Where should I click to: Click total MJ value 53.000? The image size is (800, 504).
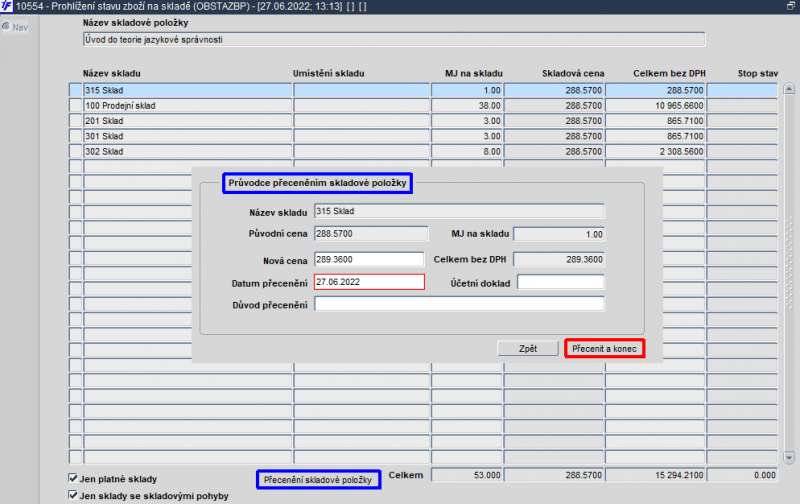tap(467, 475)
